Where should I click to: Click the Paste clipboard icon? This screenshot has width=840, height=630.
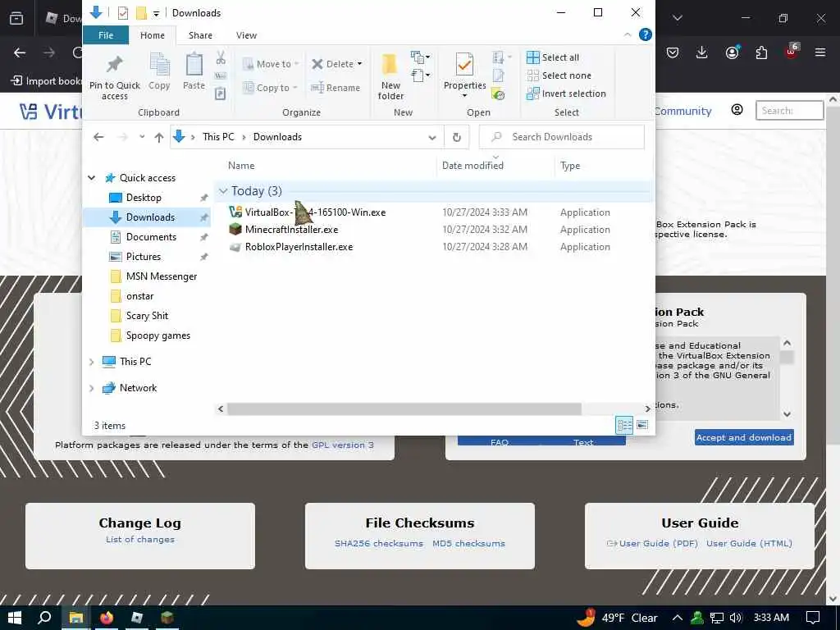(194, 66)
